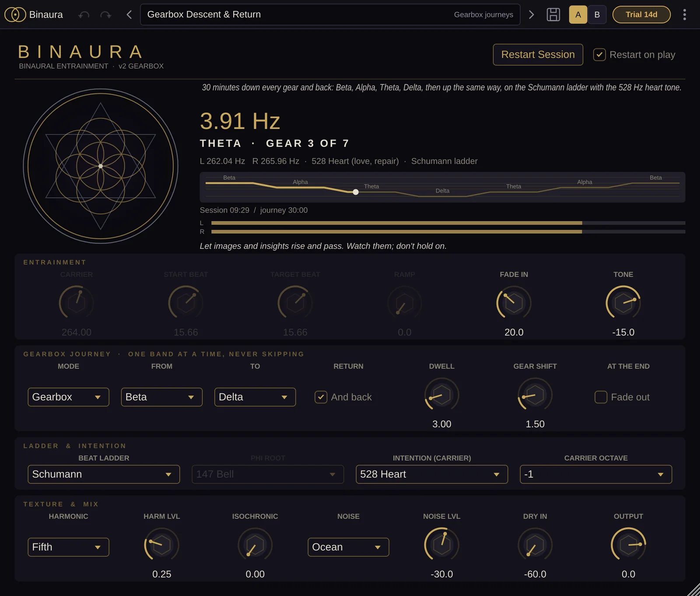Open the Beat Ladder dropdown set to Schumann
700x596 pixels.
[x=104, y=474]
